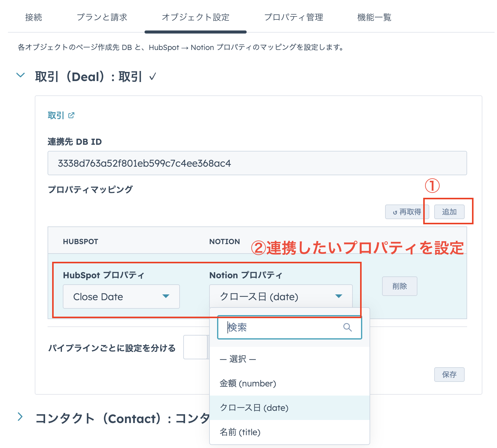Open the Close Date HubSpot property dropdown
Viewport: 497px width, 448px height.
pos(121,297)
